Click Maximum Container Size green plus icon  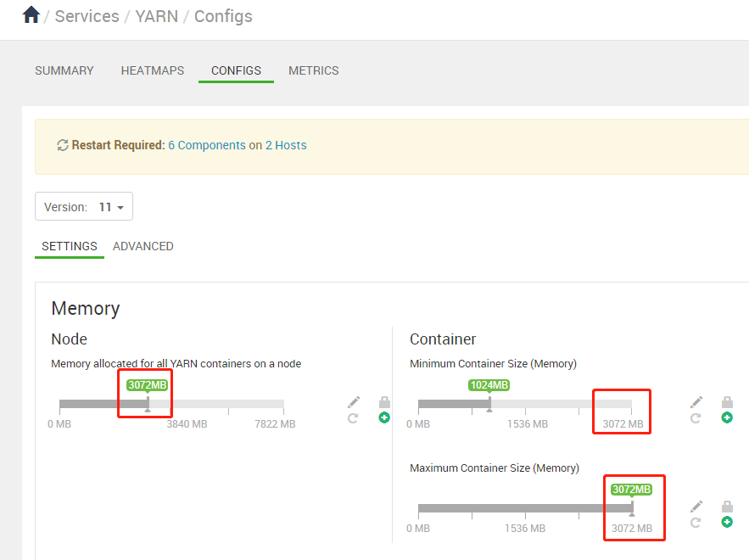727,522
